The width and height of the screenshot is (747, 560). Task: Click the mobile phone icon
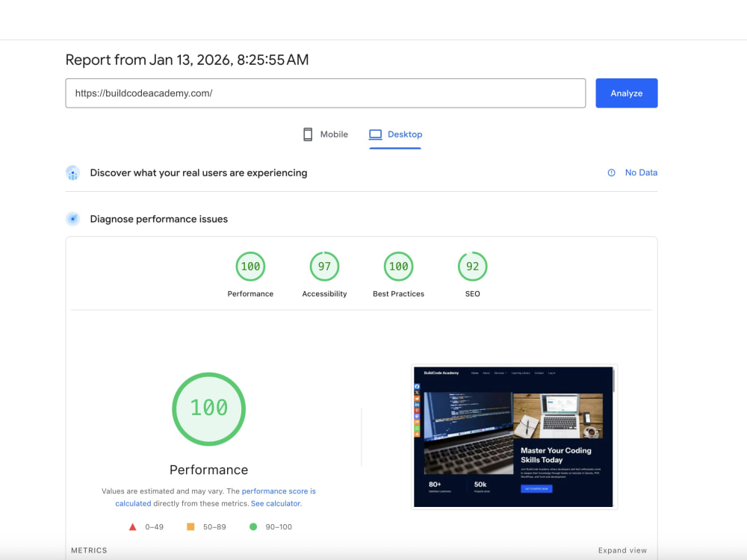308,134
